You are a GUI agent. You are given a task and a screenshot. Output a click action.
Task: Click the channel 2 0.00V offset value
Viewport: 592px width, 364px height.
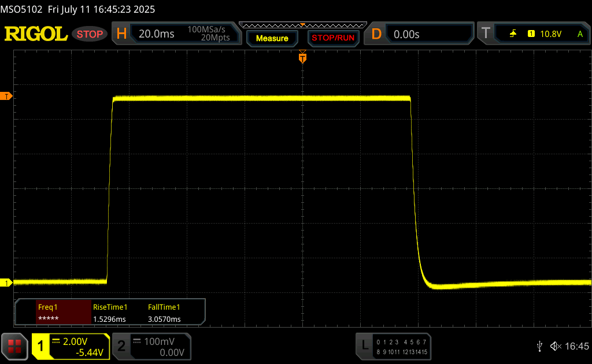tap(172, 352)
